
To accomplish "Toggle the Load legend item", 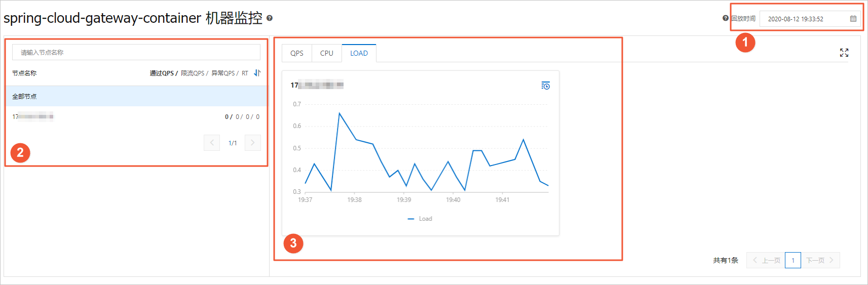I will coord(420,219).
